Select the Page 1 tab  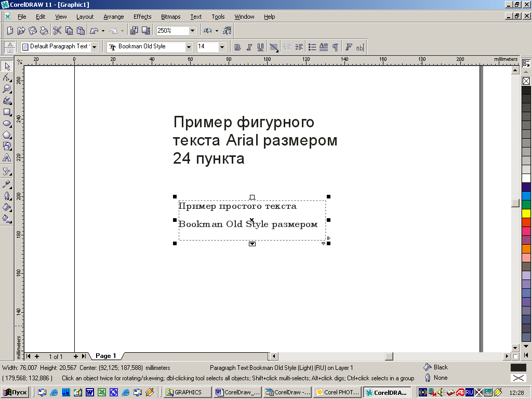(106, 355)
